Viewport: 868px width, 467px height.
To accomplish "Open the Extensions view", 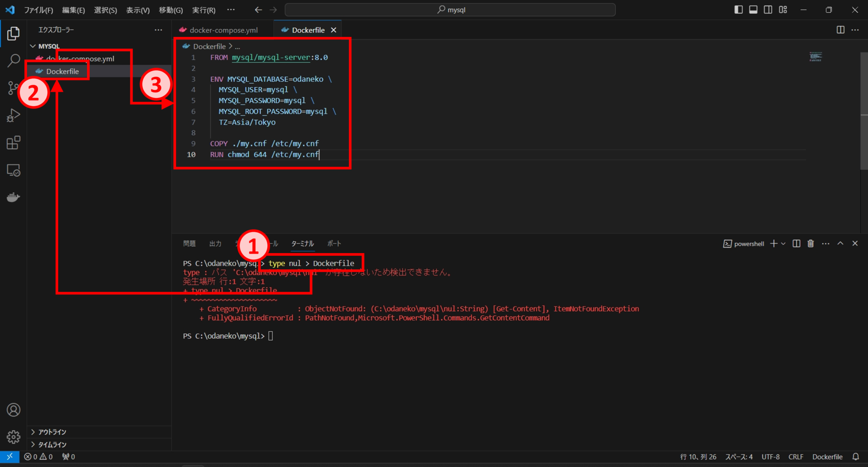I will click(13, 143).
